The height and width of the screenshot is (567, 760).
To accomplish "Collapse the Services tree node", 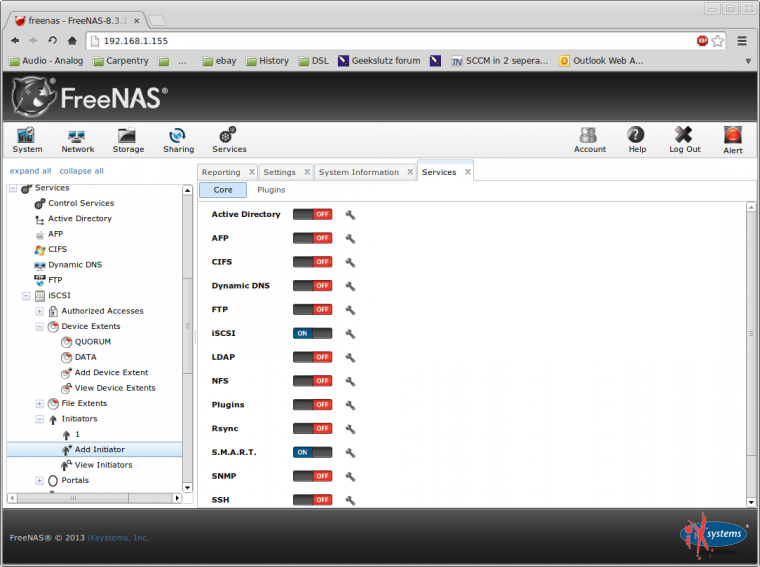I will pyautogui.click(x=13, y=188).
